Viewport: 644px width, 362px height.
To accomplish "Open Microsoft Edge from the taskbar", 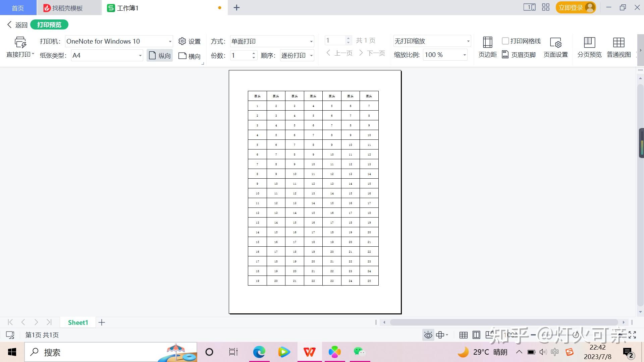I will (259, 352).
